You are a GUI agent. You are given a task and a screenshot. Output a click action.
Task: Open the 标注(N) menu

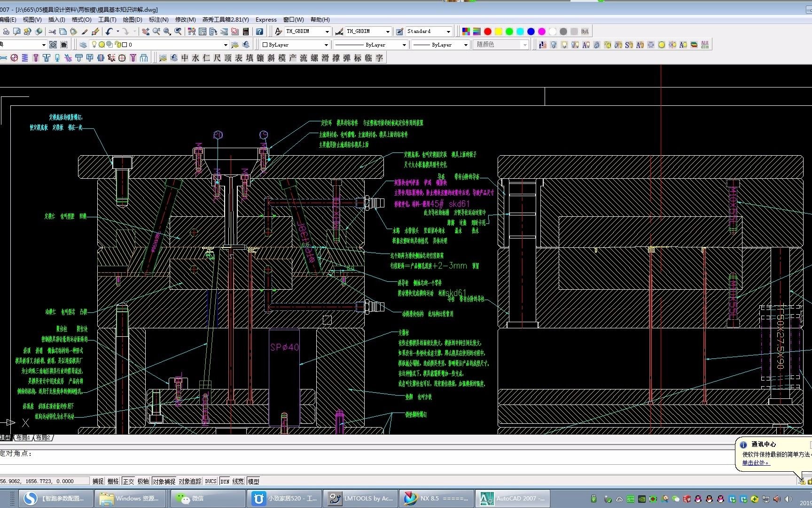click(158, 20)
